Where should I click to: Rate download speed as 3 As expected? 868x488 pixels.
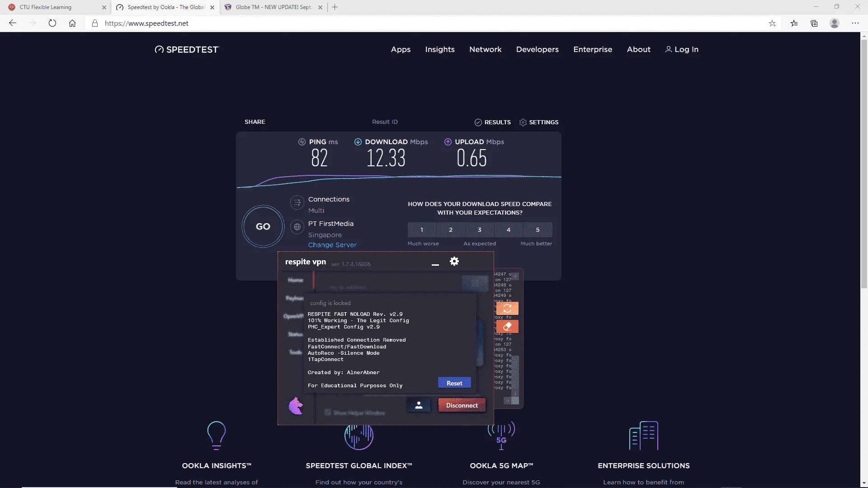480,230
